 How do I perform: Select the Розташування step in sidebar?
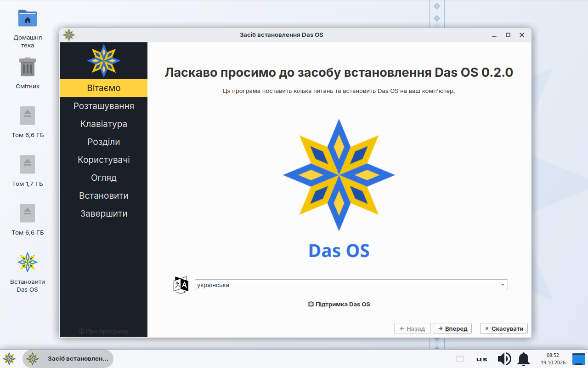[x=104, y=106]
